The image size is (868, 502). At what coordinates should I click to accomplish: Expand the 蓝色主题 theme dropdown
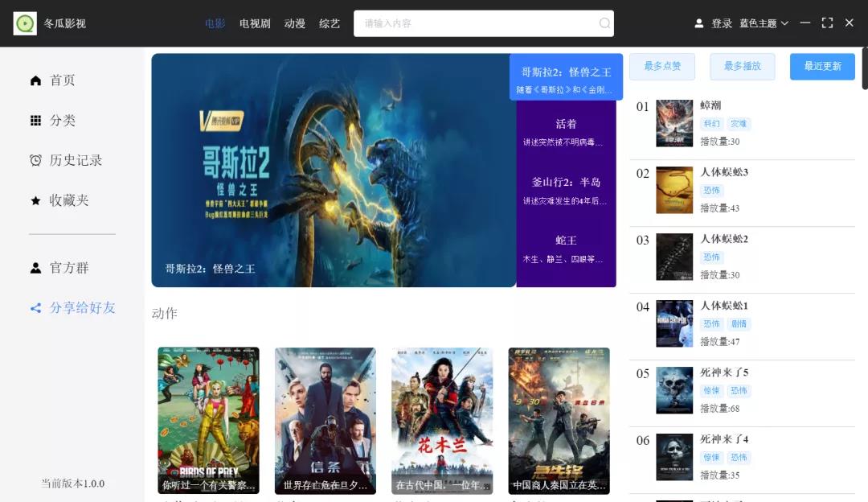coord(764,23)
